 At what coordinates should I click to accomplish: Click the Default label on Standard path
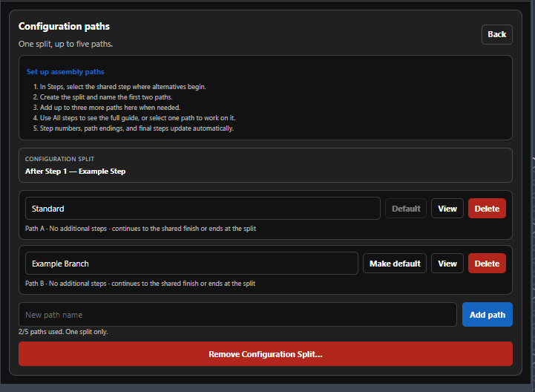click(406, 209)
